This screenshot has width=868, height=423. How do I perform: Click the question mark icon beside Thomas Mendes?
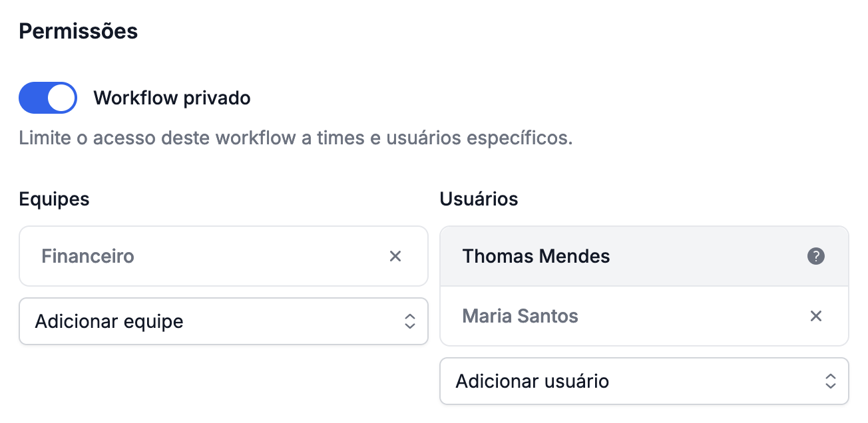pos(816,256)
